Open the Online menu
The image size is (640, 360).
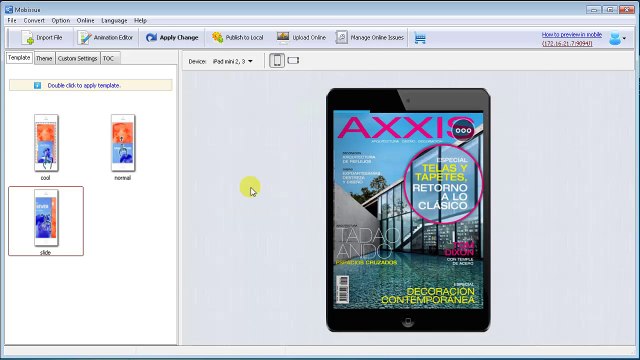pos(85,20)
